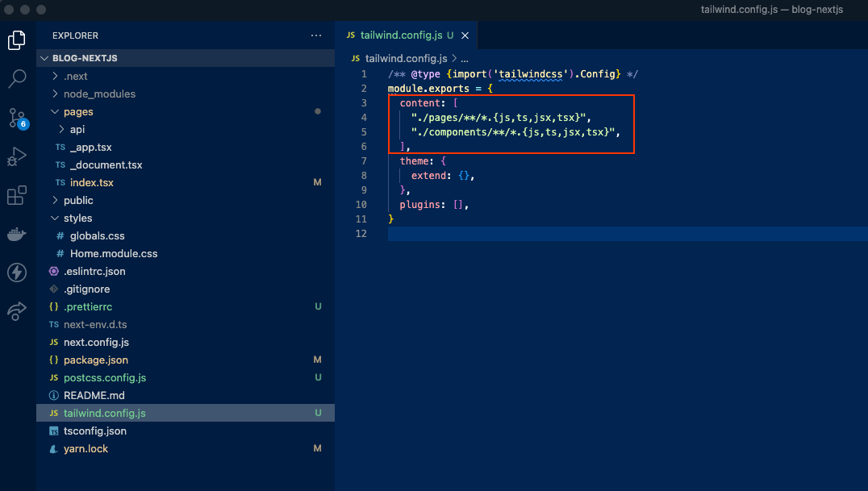Image resolution: width=868 pixels, height=491 pixels.
Task: Open the Extensions view icon
Action: (x=17, y=196)
